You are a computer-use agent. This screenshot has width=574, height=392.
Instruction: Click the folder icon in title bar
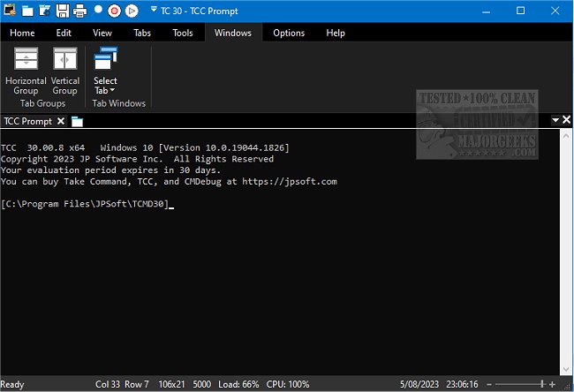[x=27, y=11]
